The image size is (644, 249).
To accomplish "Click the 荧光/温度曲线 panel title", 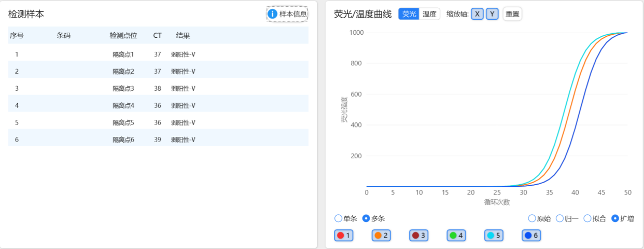I will point(362,14).
